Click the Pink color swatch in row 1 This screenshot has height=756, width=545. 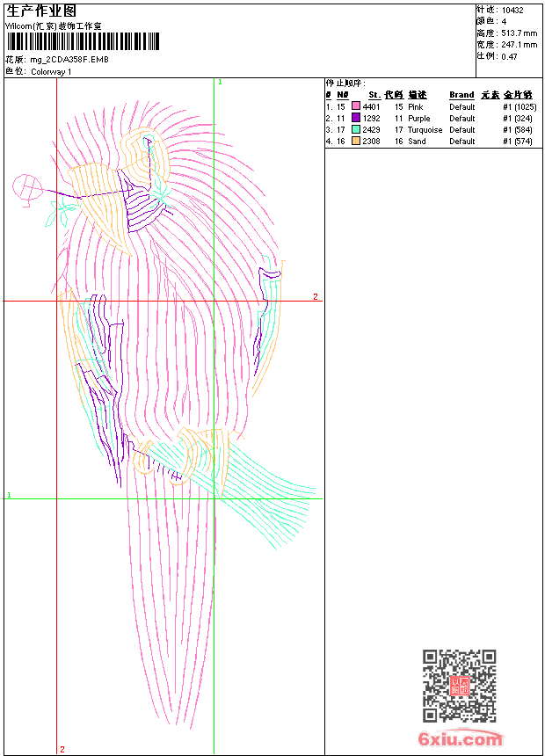356,106
